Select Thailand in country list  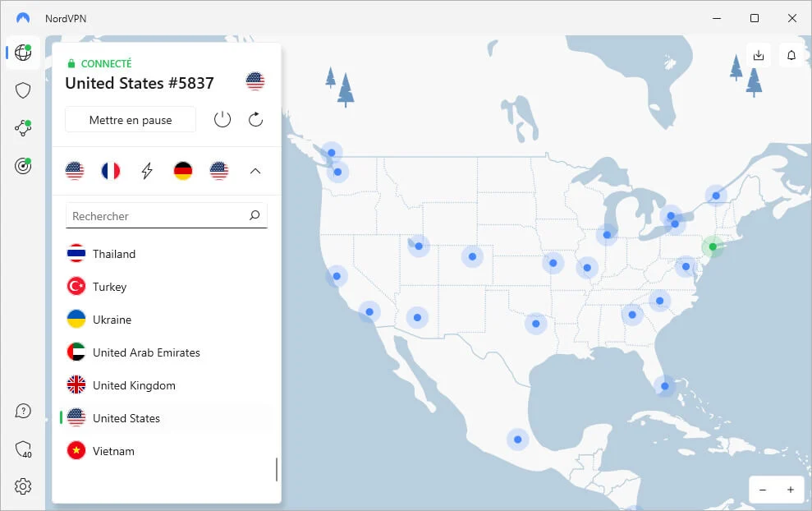point(167,254)
